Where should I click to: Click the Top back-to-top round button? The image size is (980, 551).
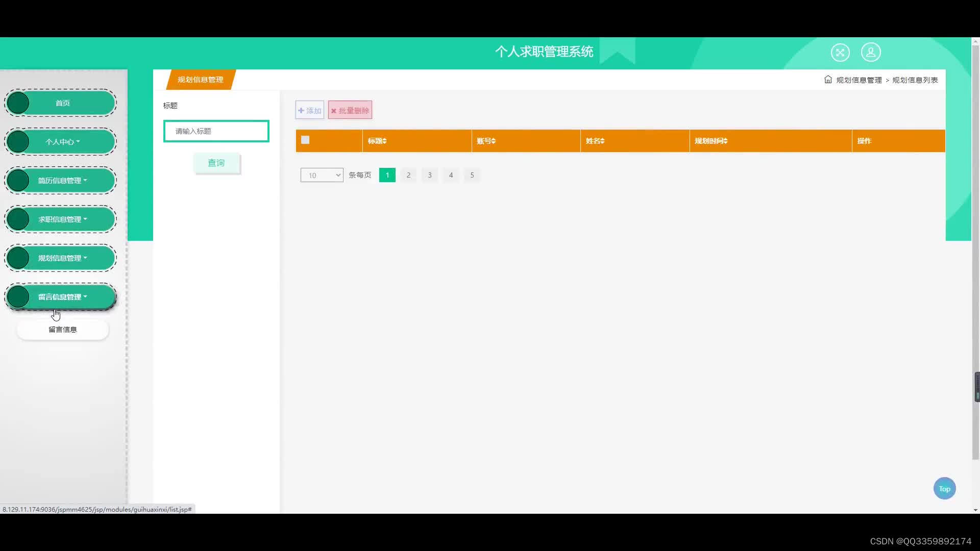(944, 488)
